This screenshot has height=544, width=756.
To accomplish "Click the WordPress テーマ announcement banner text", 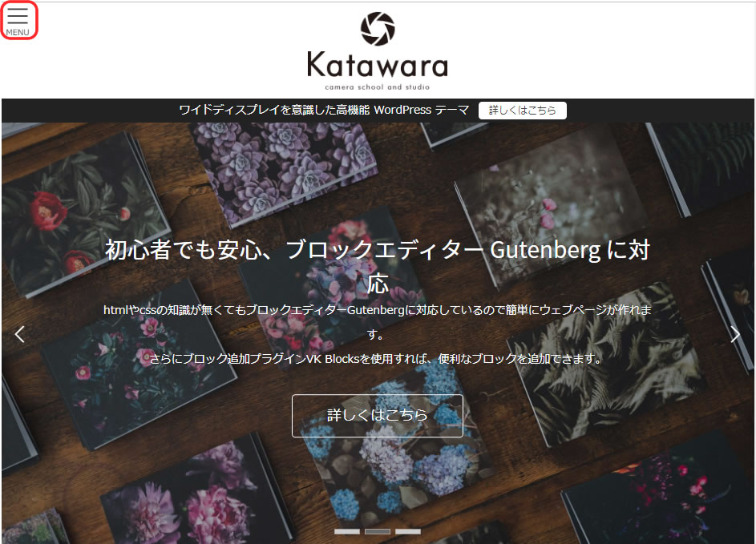I will coord(324,110).
